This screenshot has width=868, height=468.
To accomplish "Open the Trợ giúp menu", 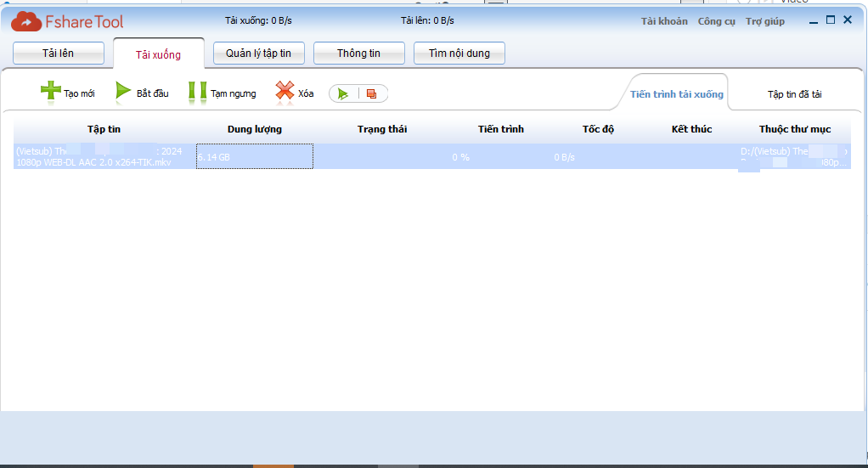I will pyautogui.click(x=764, y=21).
